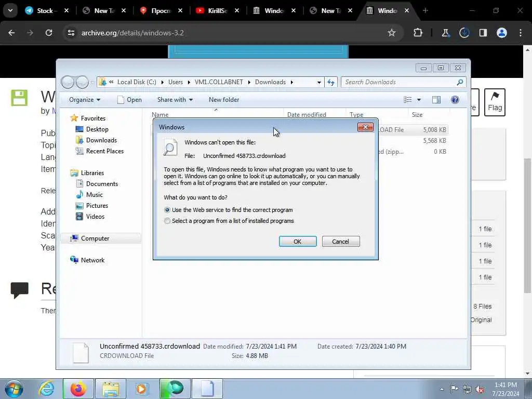Click Explorer forward navigation button

click(82, 82)
